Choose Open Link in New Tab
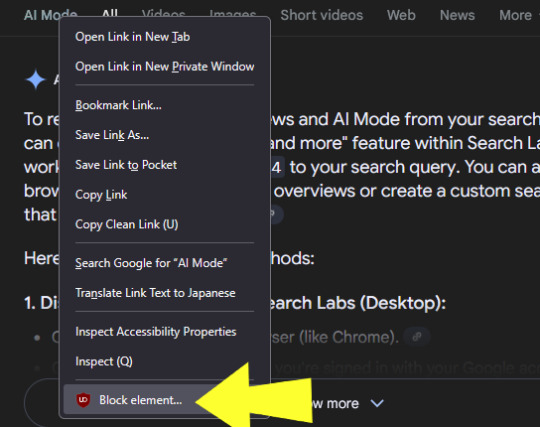This screenshot has height=427, width=540. click(165, 37)
